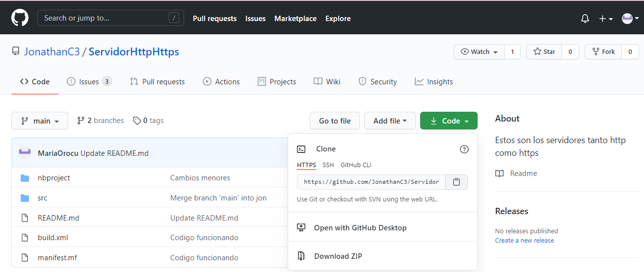Open the README.md file
This screenshot has width=644, height=272.
point(58,218)
